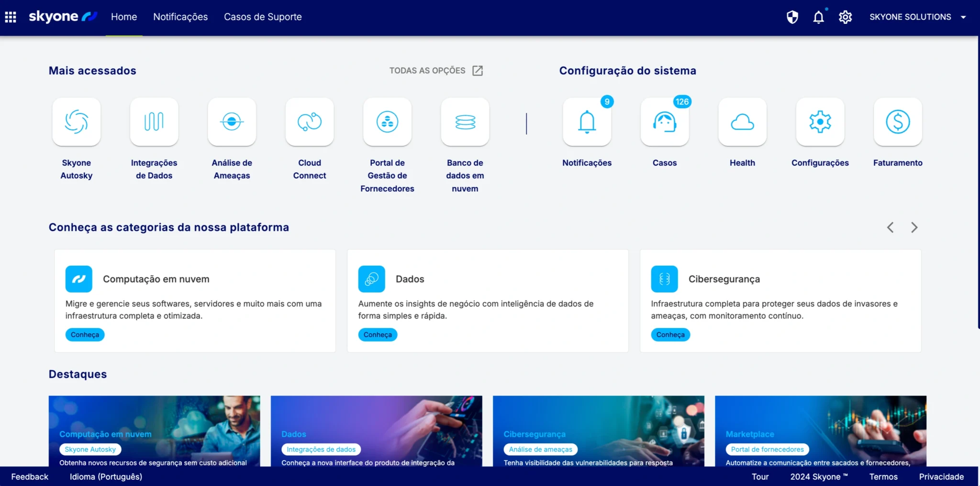Click the Cibersegurança category icon
Image resolution: width=980 pixels, height=486 pixels.
click(665, 279)
